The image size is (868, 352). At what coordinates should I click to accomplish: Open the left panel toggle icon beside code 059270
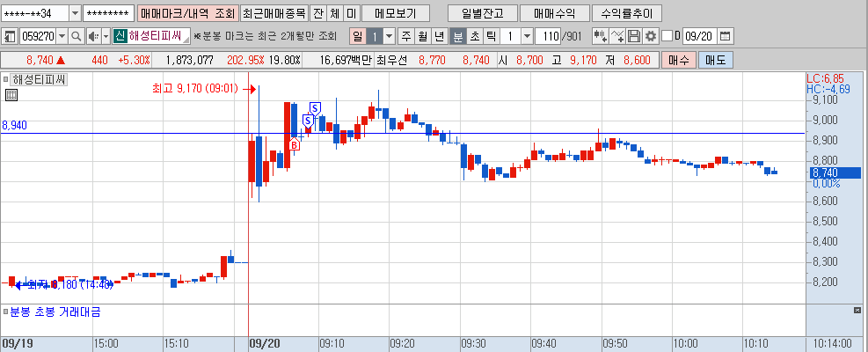[x=10, y=37]
